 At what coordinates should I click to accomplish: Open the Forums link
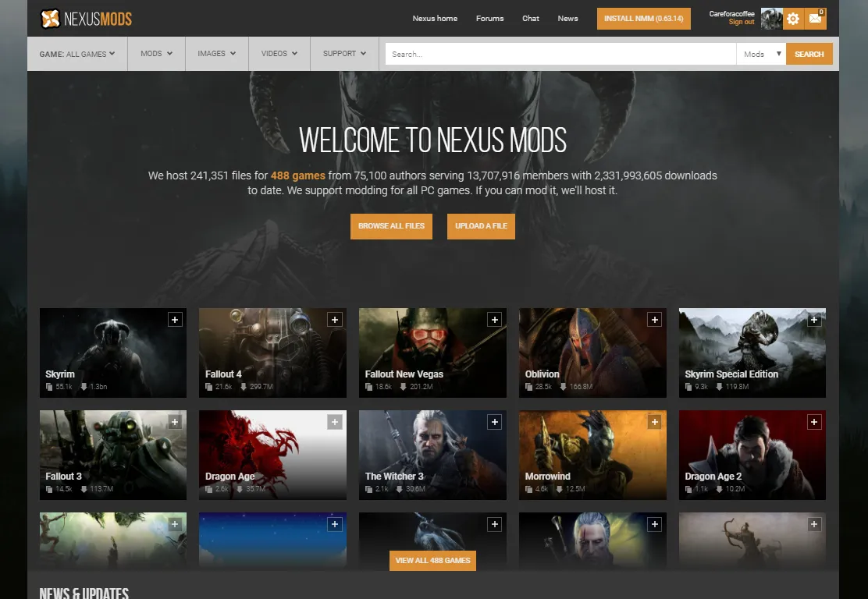(x=490, y=18)
